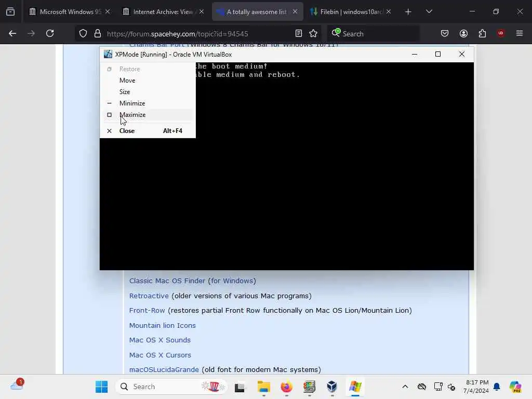Reload the current page
Image resolution: width=532 pixels, height=399 pixels.
click(x=50, y=33)
